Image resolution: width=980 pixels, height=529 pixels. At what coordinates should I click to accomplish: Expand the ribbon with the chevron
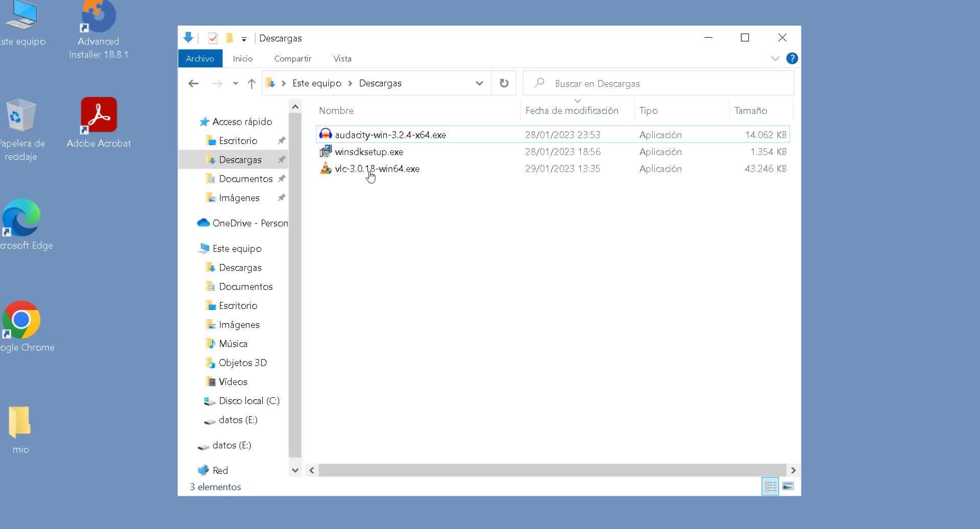[x=775, y=58]
